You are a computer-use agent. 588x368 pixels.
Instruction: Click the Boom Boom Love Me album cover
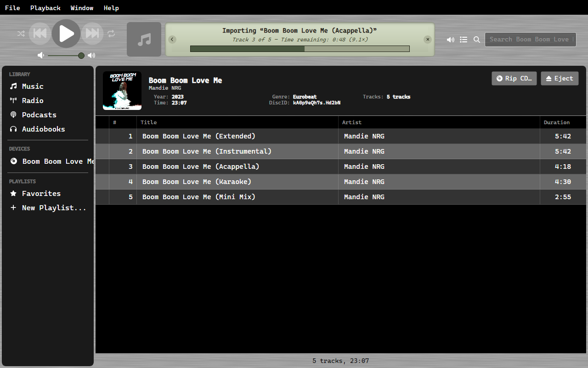[122, 91]
